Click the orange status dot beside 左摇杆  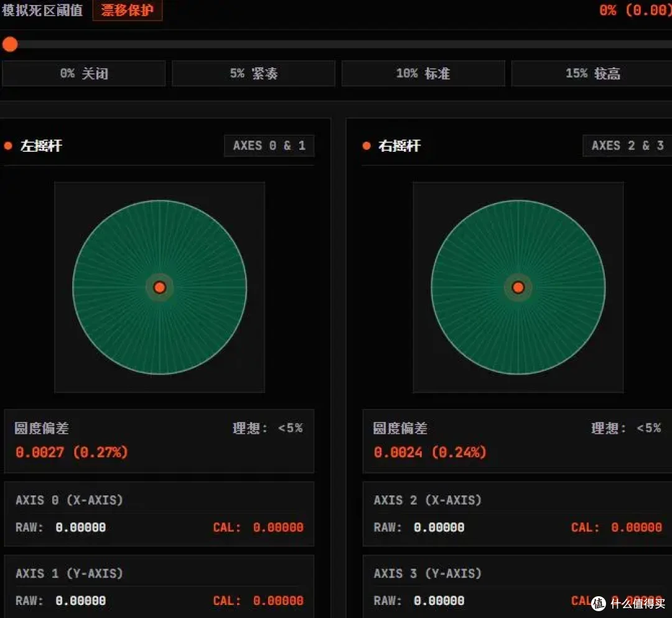(8, 146)
